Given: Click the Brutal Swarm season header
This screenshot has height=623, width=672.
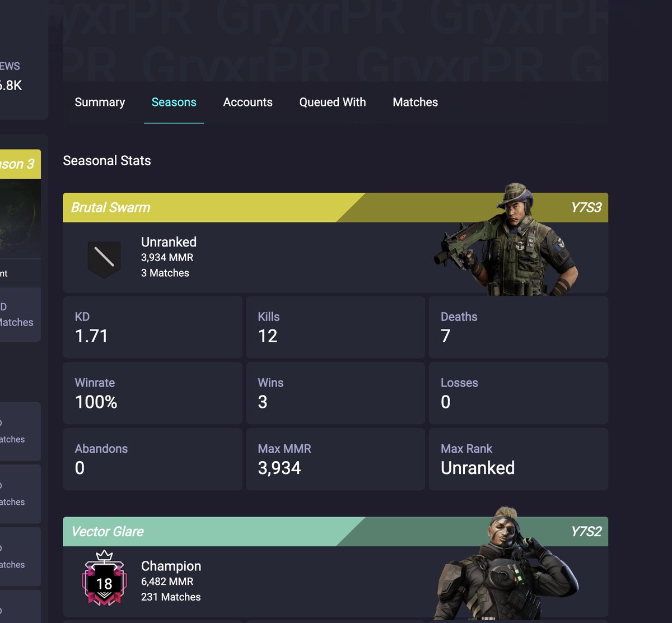Looking at the screenshot, I should coord(335,207).
